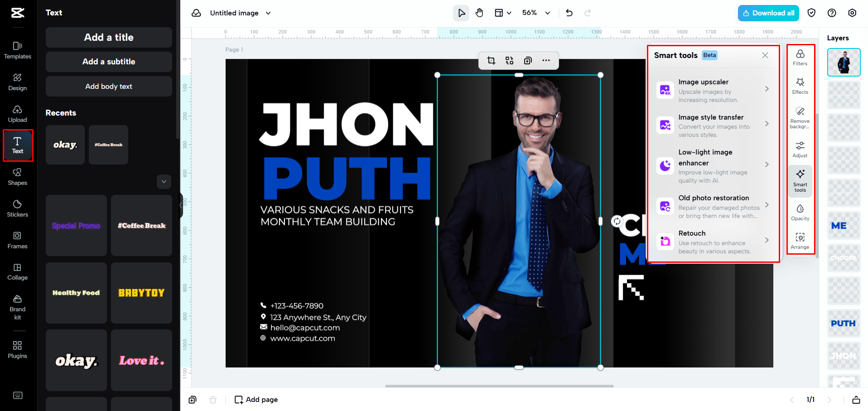This screenshot has width=868, height=411.
Task: Select the PUTH layer thumbnail
Action: (x=843, y=324)
